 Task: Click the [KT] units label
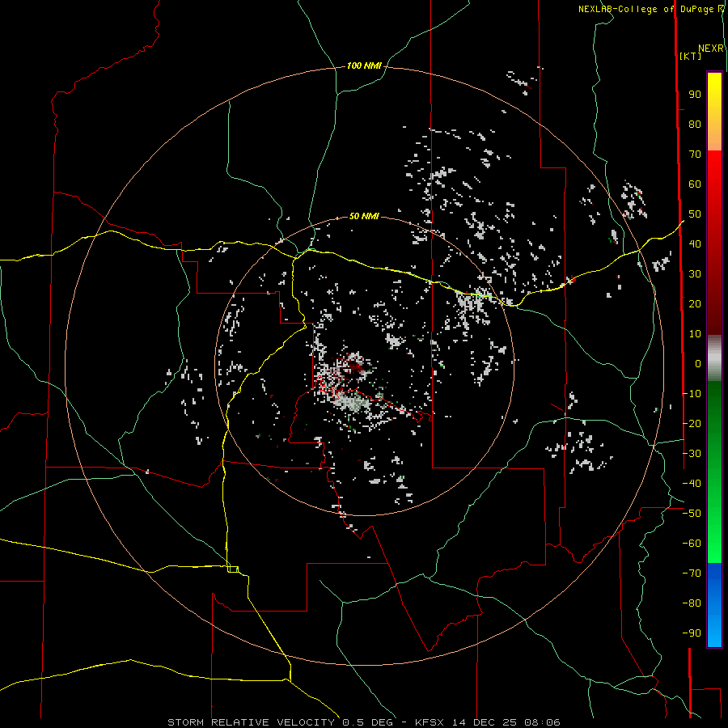(691, 56)
